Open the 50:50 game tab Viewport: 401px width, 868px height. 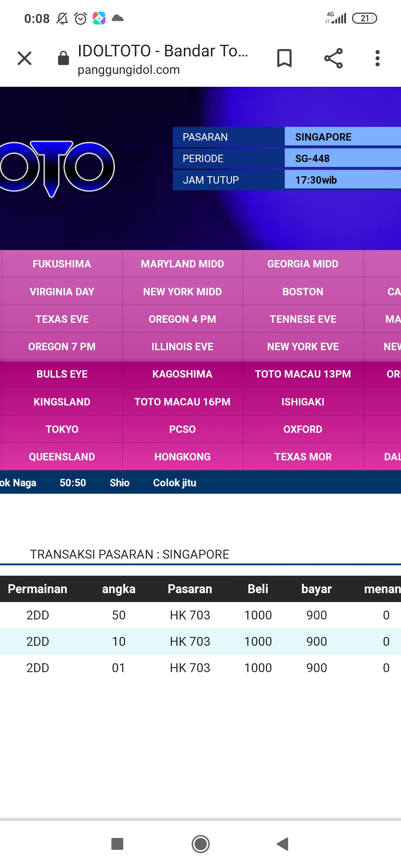(73, 483)
